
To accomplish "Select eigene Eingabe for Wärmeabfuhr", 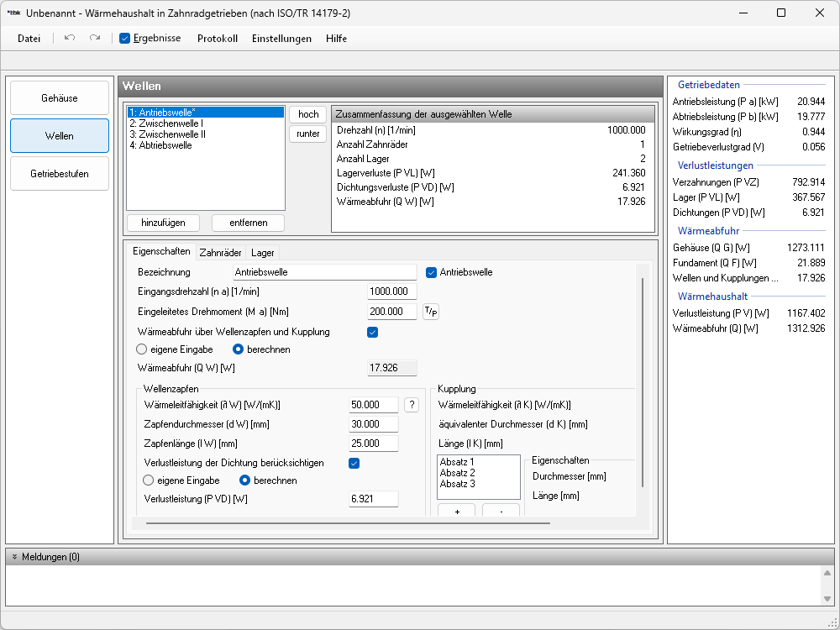I will (x=142, y=349).
